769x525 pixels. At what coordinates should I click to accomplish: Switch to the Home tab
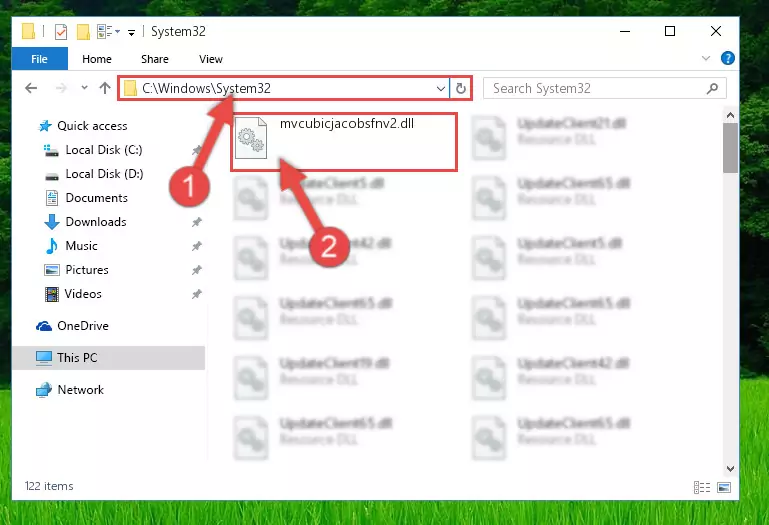97,59
